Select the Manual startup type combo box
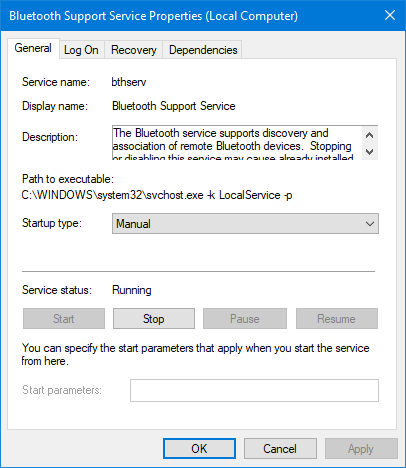Screen dimensions: 406x468 tap(245, 224)
